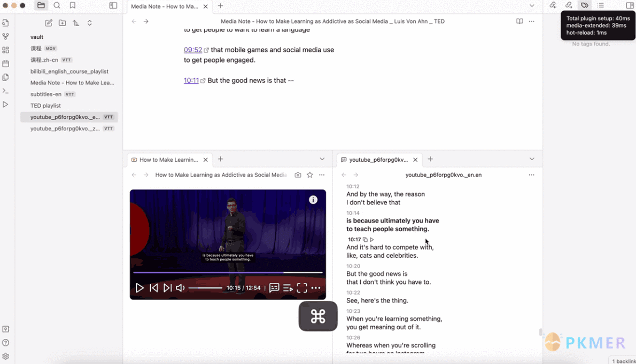Navigate back in Media Note pane
The height and width of the screenshot is (364, 636).
click(134, 21)
